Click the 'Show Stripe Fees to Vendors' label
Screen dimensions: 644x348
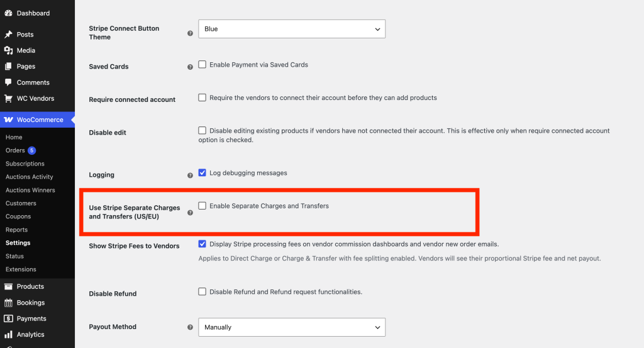(x=134, y=245)
